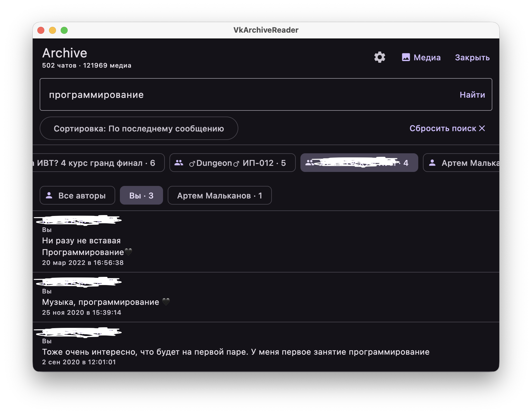This screenshot has width=532, height=415.
Task: Open the Сортировка sort order selector
Action: pyautogui.click(x=139, y=128)
